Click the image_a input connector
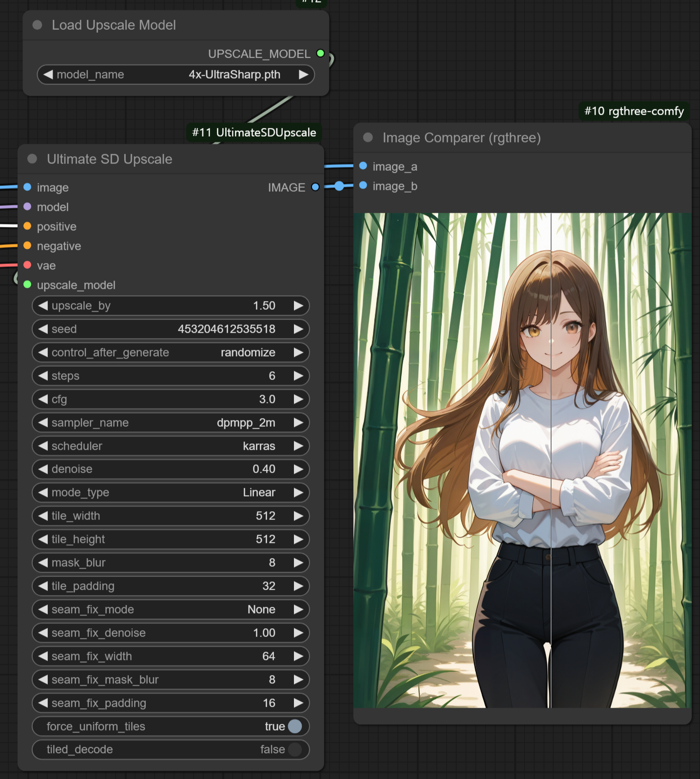The width and height of the screenshot is (700, 779). [x=363, y=166]
